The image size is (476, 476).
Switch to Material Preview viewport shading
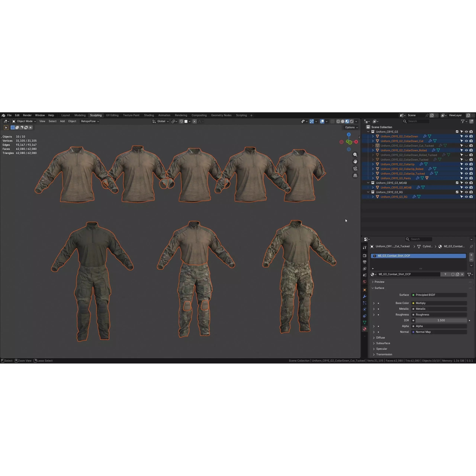347,121
